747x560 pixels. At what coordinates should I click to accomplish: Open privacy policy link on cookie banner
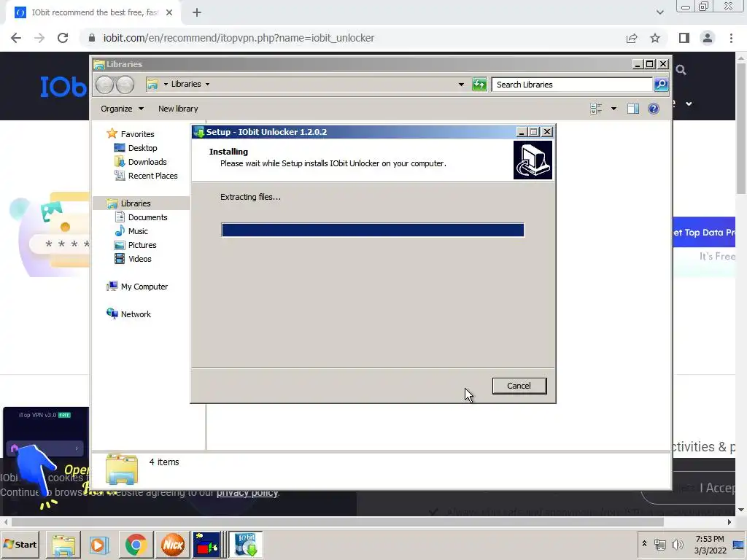247,492
